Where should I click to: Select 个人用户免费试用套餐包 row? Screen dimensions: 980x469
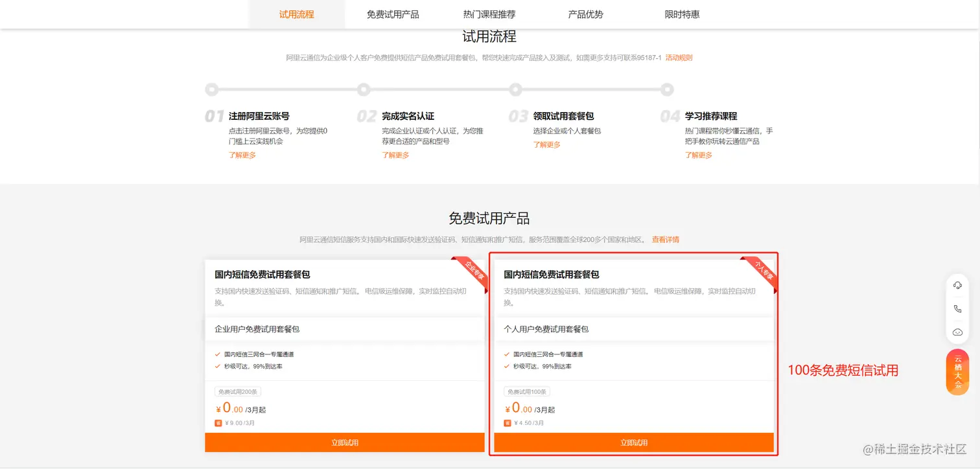(634, 329)
